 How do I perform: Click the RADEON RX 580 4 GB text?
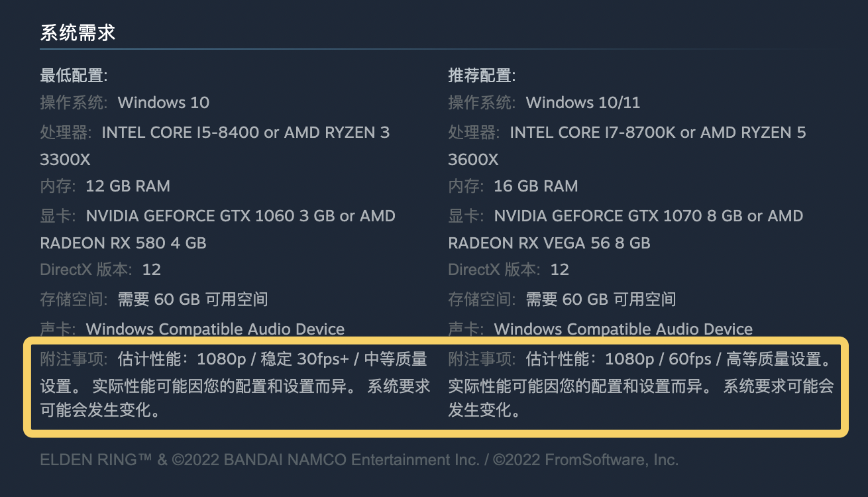[x=123, y=243]
